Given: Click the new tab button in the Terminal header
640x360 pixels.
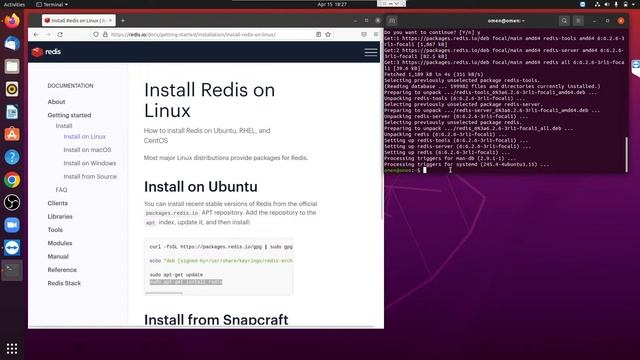Looking at the screenshot, I should (392, 20).
